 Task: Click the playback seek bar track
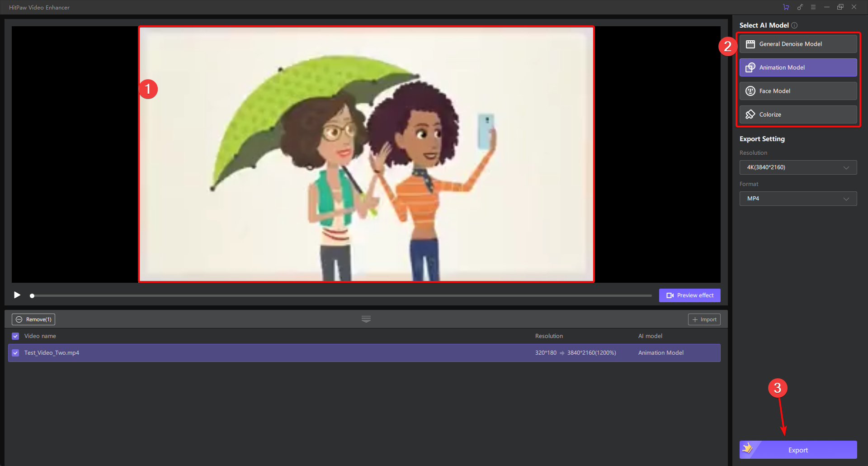[x=342, y=296]
